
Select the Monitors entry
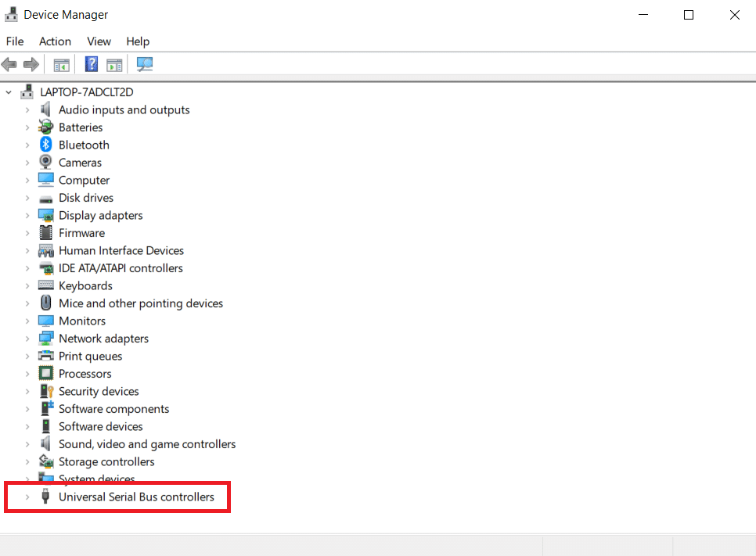coord(82,321)
